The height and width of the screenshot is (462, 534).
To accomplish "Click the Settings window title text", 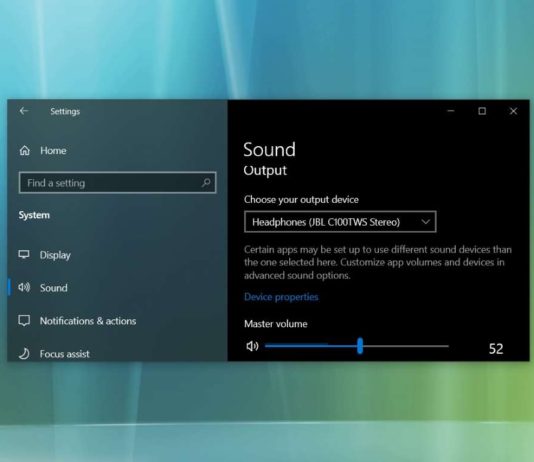I will coord(65,111).
